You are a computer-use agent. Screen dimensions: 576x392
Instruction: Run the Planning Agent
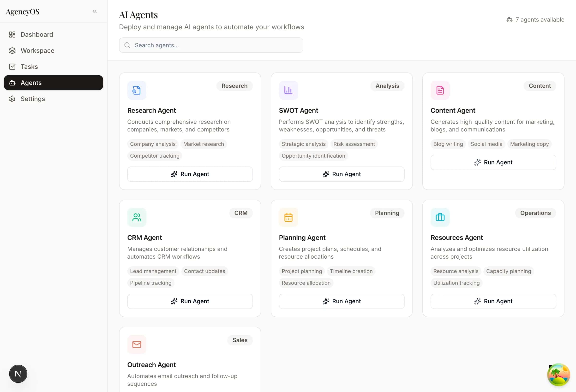tap(341, 301)
